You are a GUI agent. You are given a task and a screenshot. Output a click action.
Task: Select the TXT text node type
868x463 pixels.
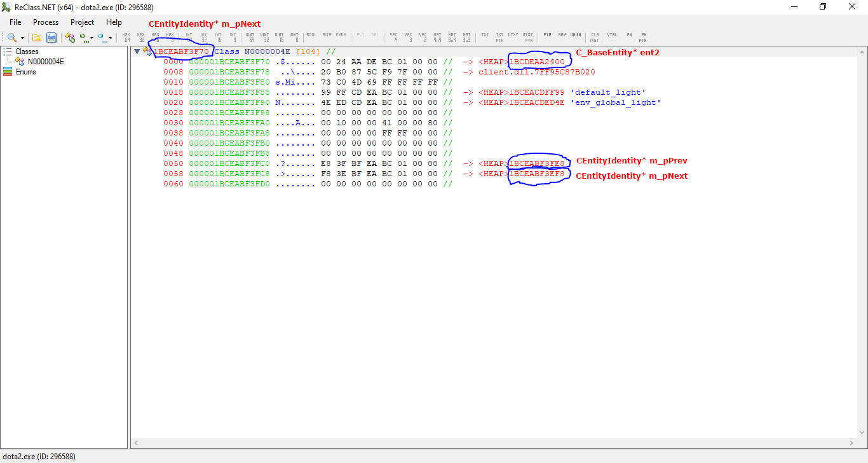485,35
